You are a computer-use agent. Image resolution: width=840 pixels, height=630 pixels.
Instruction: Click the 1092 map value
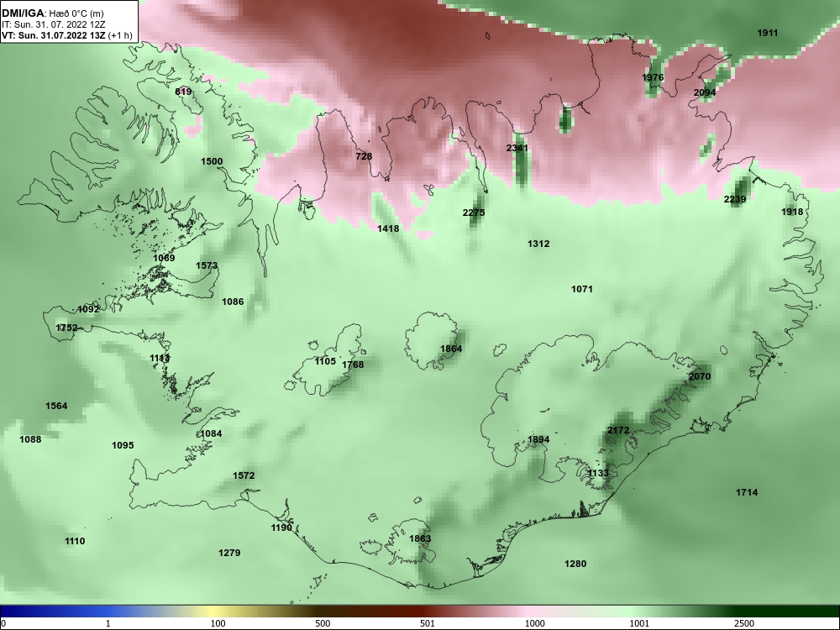(88, 309)
